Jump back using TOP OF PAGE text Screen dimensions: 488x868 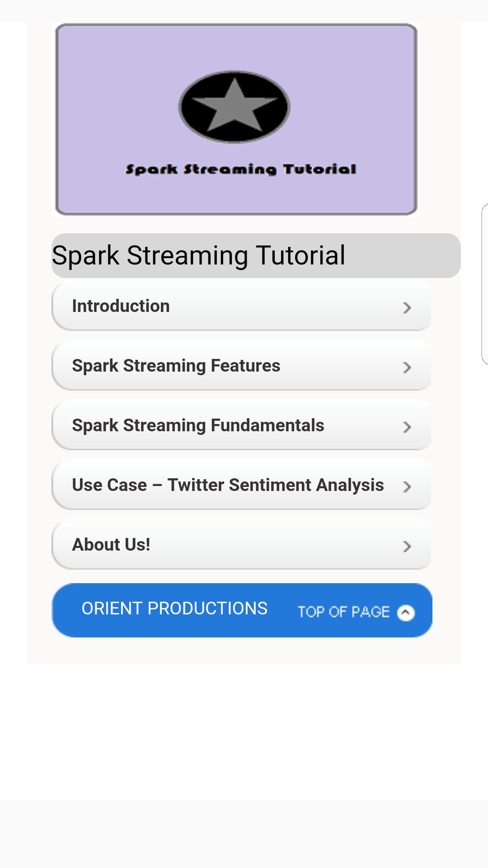[343, 612]
